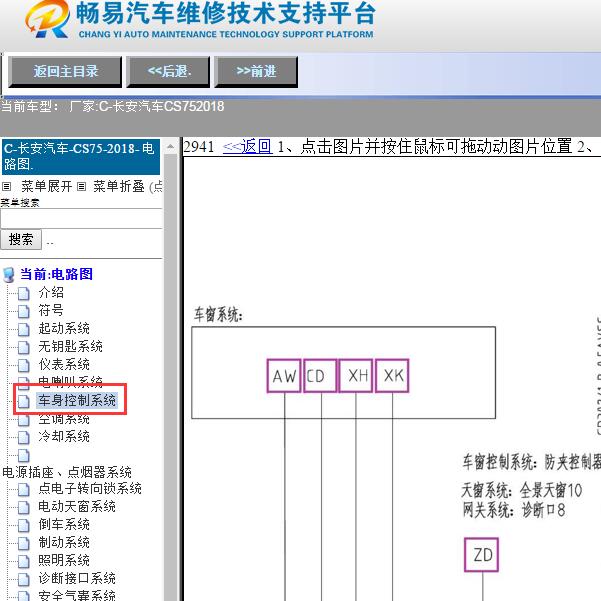Click the page icon beside 照明系统
Screen dimensions: 601x601
coord(24,562)
